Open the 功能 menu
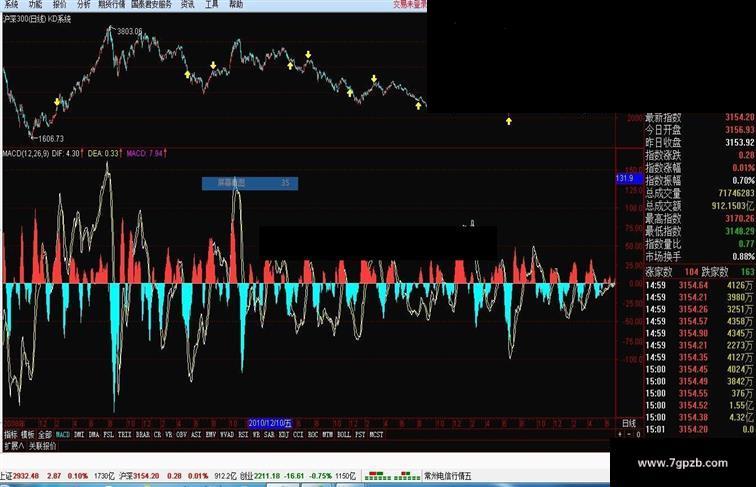Screen dimensions: 756x487 [x=35, y=4]
